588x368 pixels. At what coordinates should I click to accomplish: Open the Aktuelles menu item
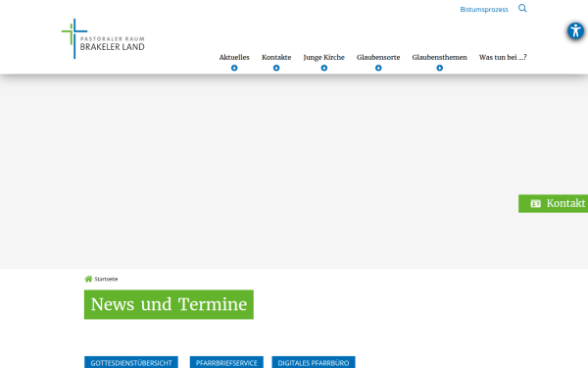(x=234, y=58)
